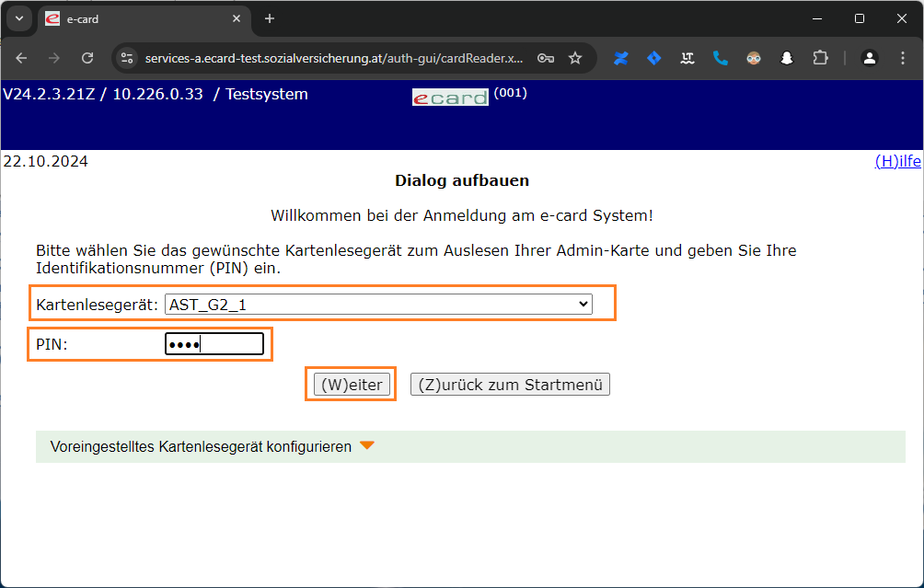
Task: Click the ghost extension icon
Action: point(787,58)
